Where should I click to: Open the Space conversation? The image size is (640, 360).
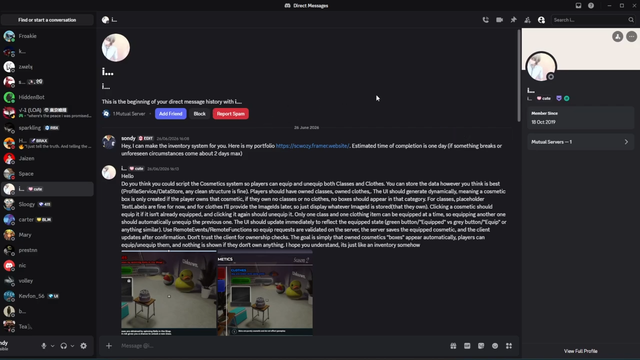click(x=47, y=173)
